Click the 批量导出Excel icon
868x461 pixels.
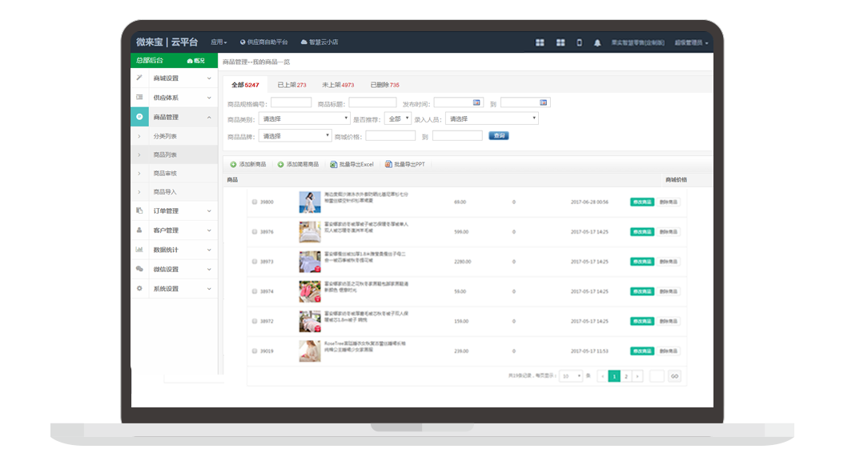(x=333, y=164)
